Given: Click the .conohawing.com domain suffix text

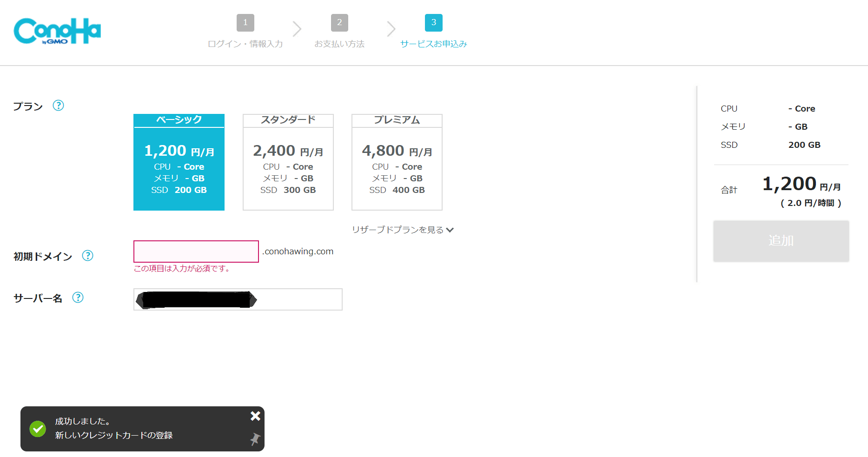Looking at the screenshot, I should (x=298, y=252).
